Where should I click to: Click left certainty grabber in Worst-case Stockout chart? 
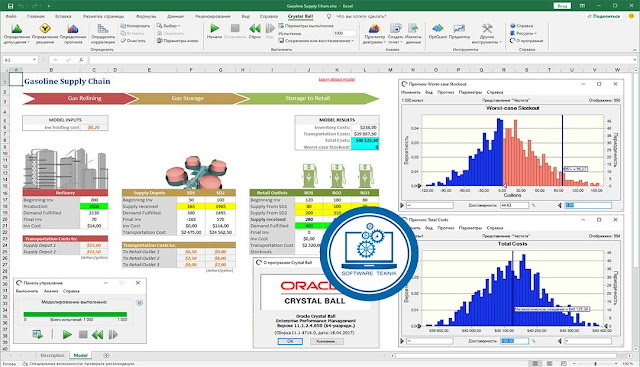(x=418, y=186)
